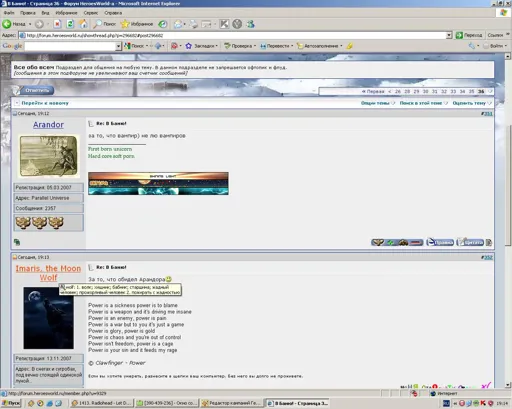Click Arandor's avatar image
Viewport: 512px width, 409px height.
pos(49,156)
